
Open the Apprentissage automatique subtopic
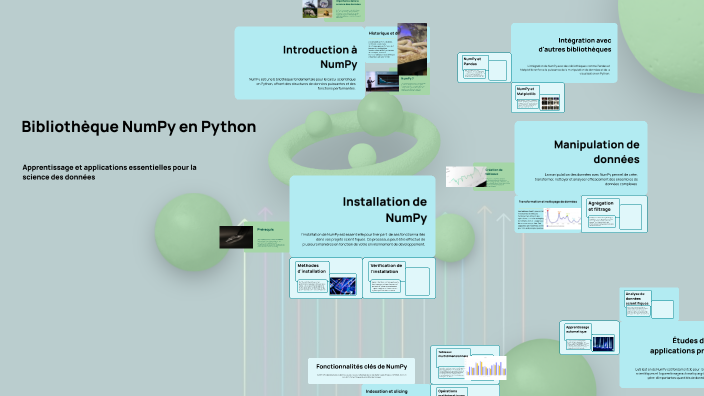590,338
